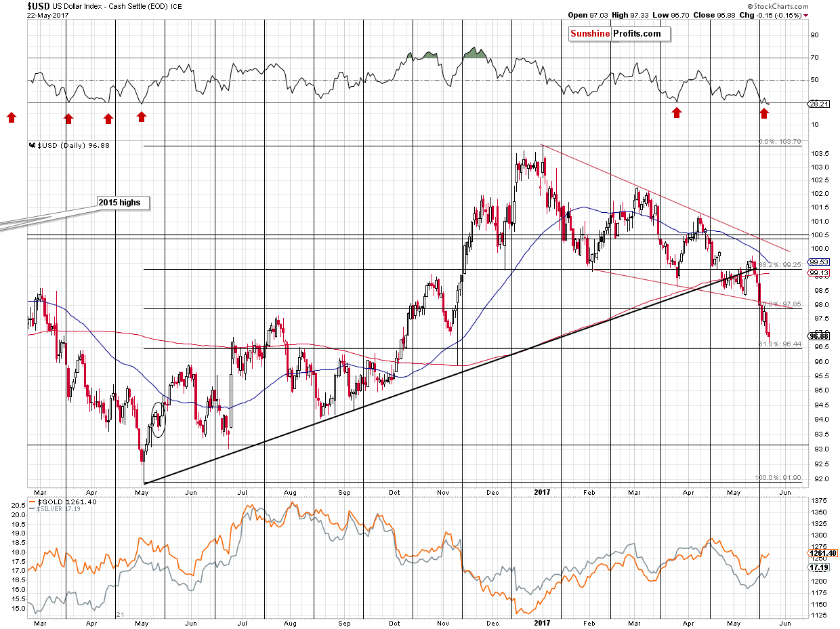Click the $GOLD orange legend swatch
The image size is (840, 629).
(x=32, y=500)
